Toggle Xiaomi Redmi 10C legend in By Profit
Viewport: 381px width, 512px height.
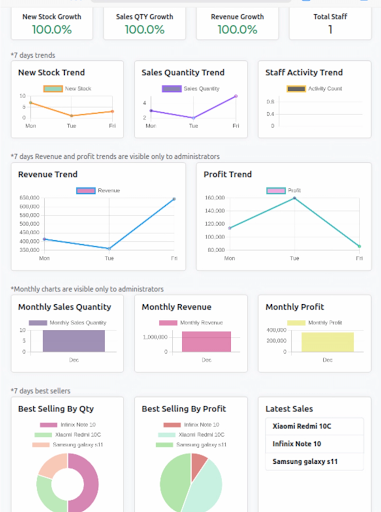click(x=191, y=435)
